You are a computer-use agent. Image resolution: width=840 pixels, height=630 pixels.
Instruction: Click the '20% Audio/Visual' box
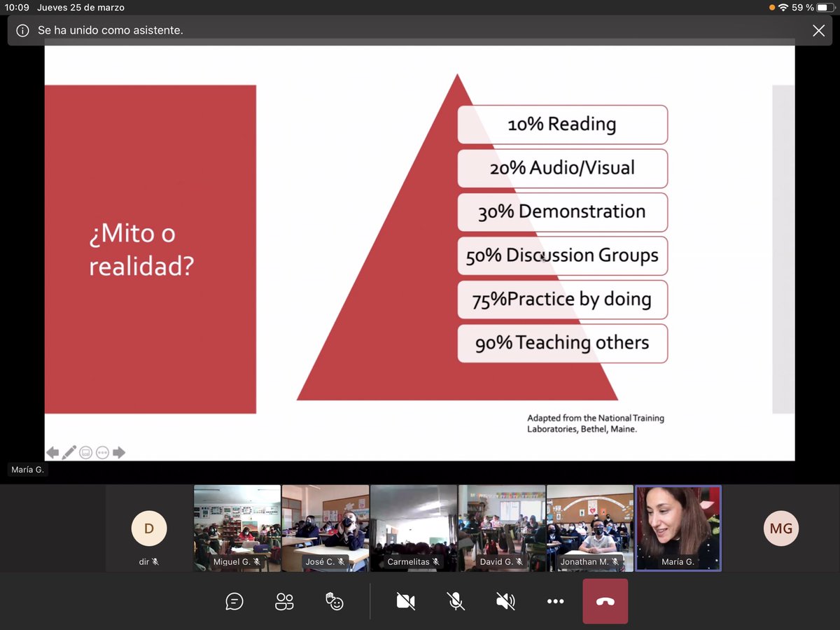tap(563, 168)
